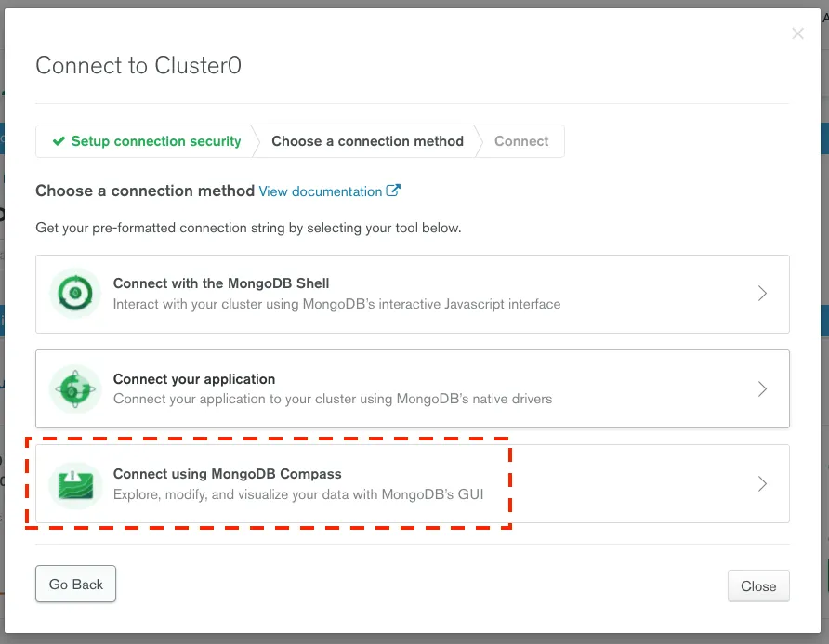Click the Connect to Cluster0 heading
The height and width of the screenshot is (644, 829).
click(138, 66)
